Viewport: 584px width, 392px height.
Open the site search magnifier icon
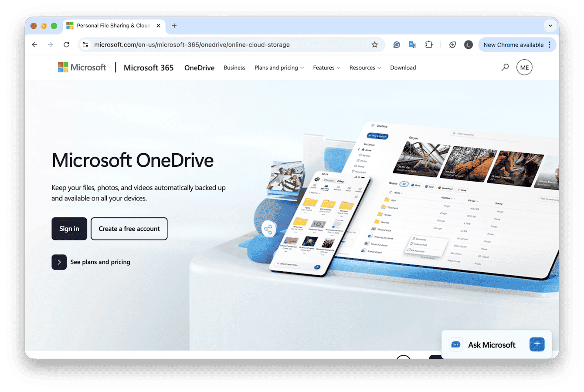point(505,68)
